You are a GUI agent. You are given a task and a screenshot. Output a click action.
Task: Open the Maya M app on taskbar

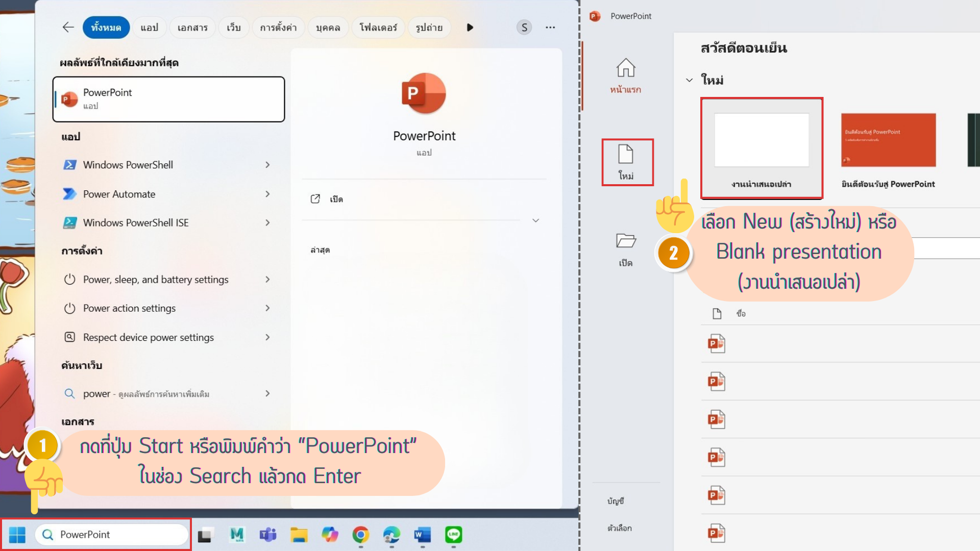[x=237, y=535]
